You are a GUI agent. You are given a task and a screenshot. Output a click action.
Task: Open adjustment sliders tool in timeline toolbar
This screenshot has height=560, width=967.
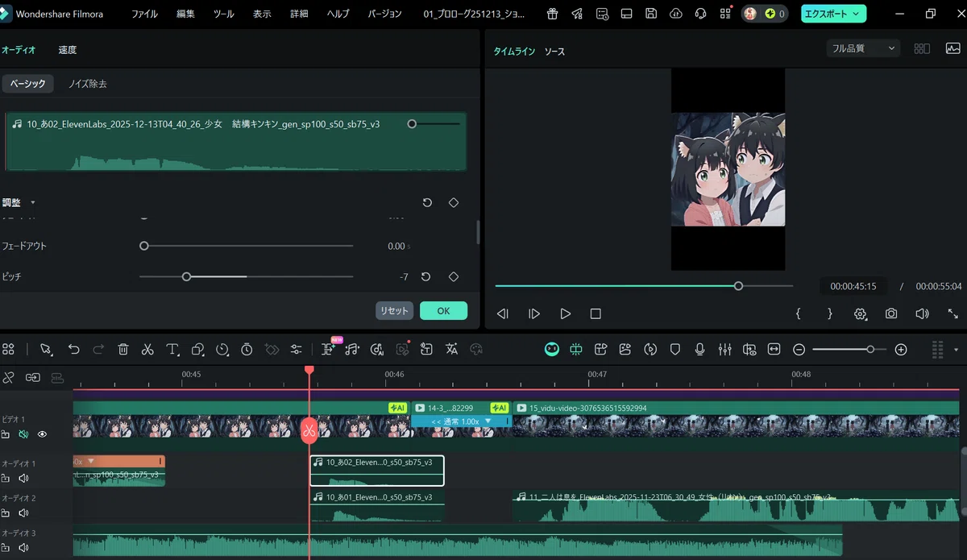(x=297, y=350)
